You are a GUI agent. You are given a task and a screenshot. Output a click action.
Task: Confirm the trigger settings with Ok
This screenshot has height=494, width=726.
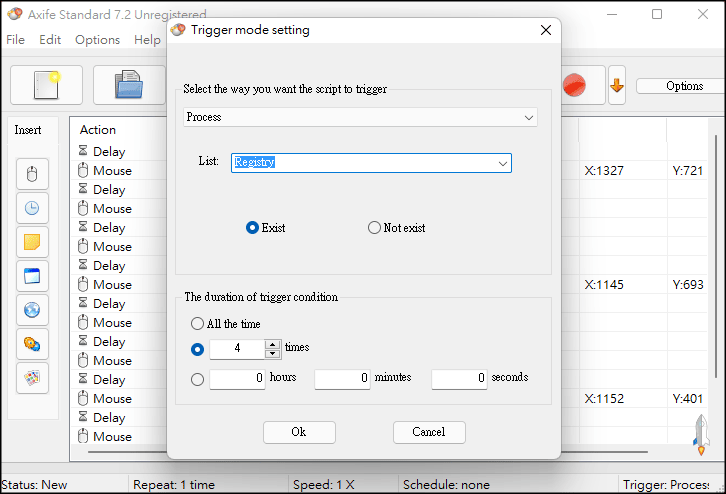click(x=299, y=432)
